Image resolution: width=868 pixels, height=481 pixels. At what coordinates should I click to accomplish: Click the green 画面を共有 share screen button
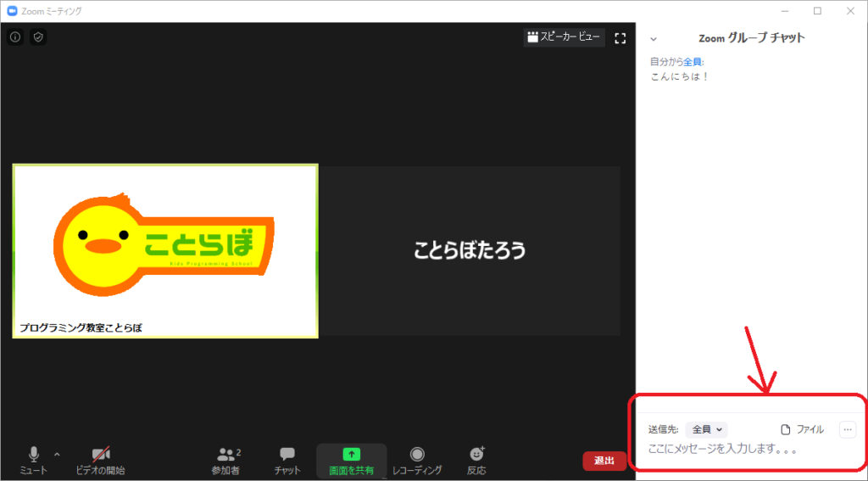[351, 461]
